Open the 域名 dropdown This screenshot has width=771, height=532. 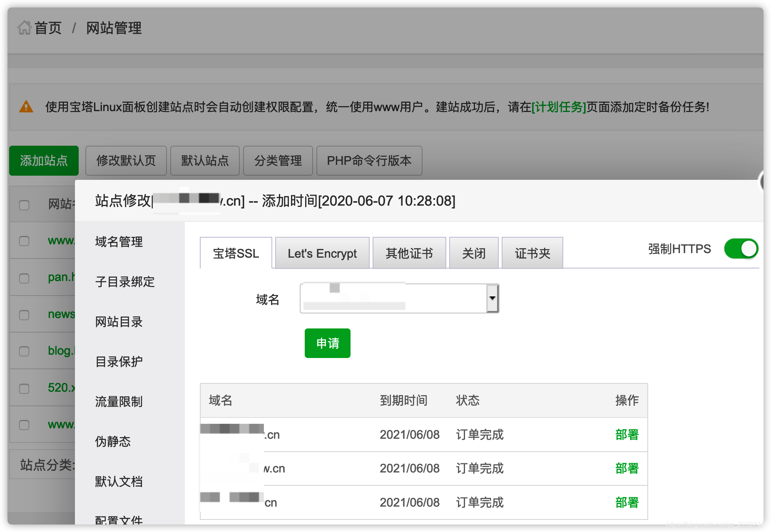click(399, 298)
